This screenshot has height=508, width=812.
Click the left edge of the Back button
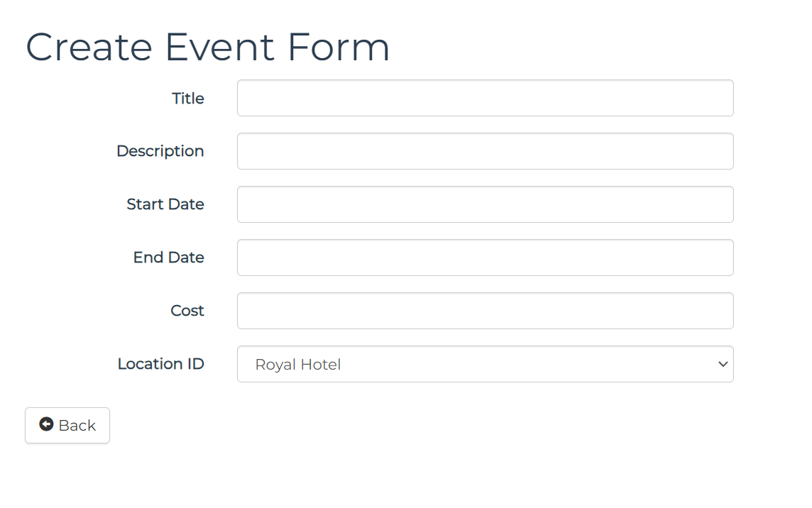(x=28, y=425)
